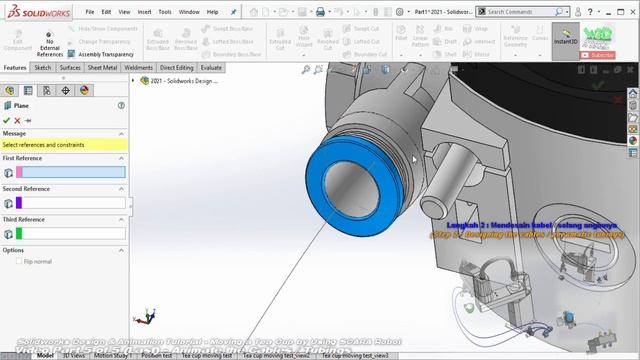Switch to the Surfaces tab
This screenshot has height=360, width=640.
tap(70, 68)
